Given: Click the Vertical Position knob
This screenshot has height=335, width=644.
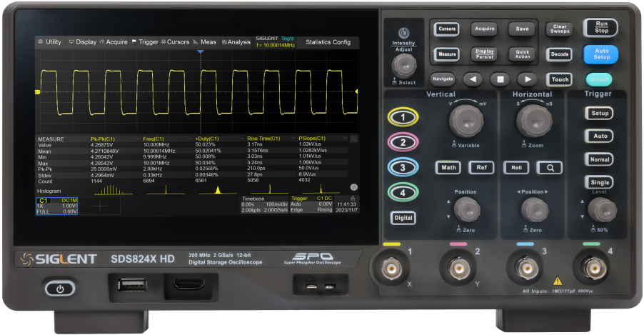Looking at the screenshot, I should pyautogui.click(x=467, y=209).
